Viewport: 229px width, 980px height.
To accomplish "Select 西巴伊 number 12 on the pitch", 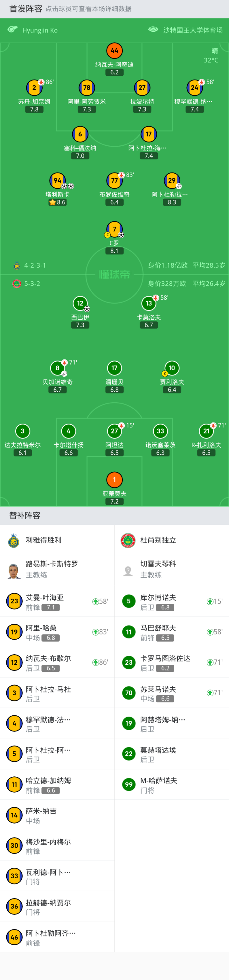I will tap(80, 303).
